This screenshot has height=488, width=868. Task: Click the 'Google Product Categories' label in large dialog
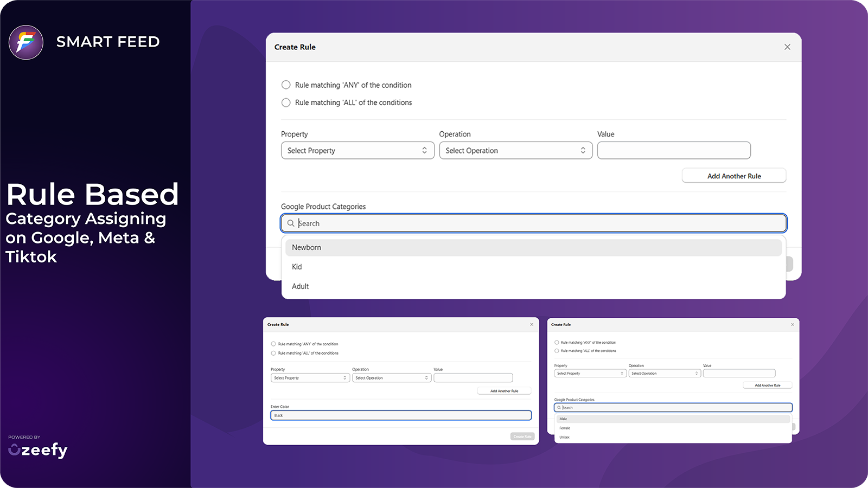pyautogui.click(x=323, y=207)
